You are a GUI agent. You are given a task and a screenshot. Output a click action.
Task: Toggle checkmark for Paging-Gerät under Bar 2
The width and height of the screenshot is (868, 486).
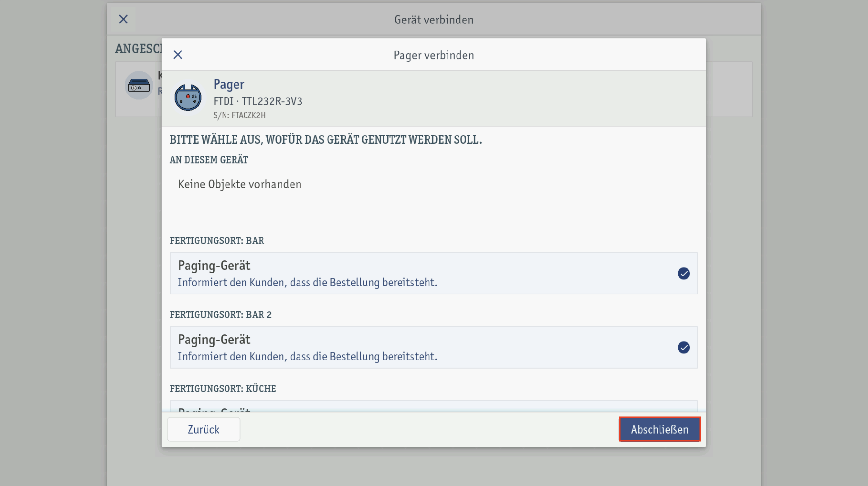tap(683, 348)
